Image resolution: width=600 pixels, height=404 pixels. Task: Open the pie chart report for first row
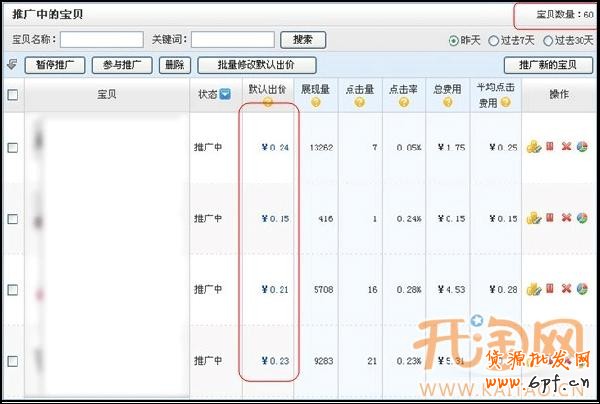pos(582,147)
